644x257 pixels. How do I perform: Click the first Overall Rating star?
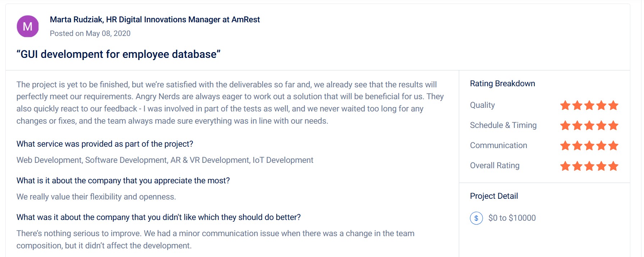tap(565, 166)
